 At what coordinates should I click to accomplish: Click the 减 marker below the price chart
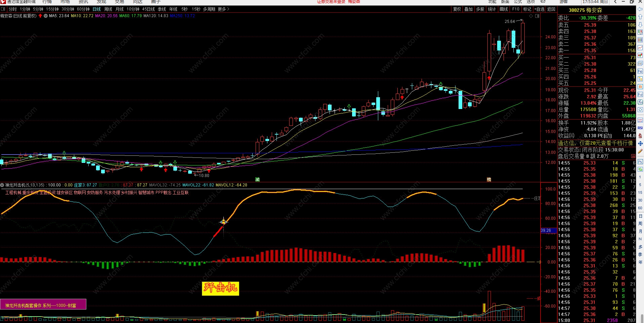[257, 179]
